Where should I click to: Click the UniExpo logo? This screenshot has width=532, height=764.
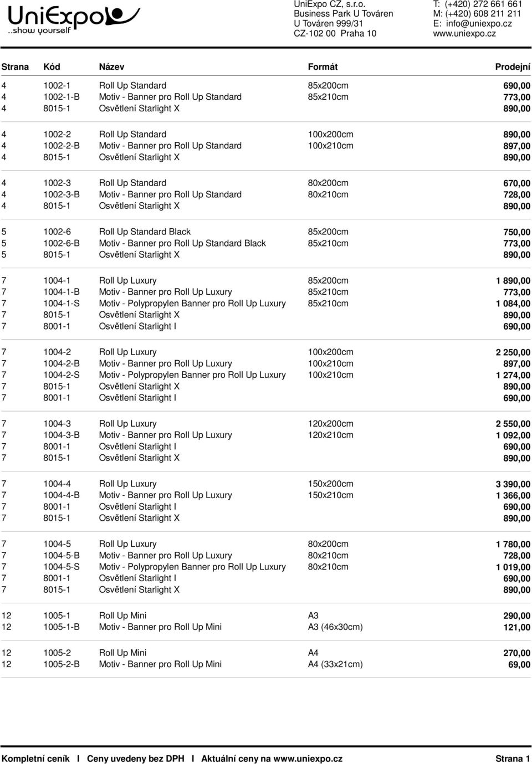74,20
